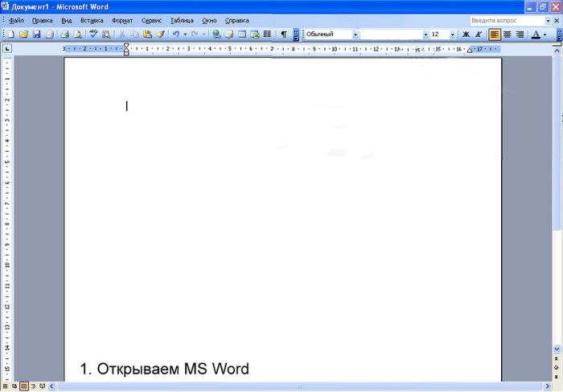Save the document with floppy icon
This screenshot has width=563, height=392.
tap(36, 35)
